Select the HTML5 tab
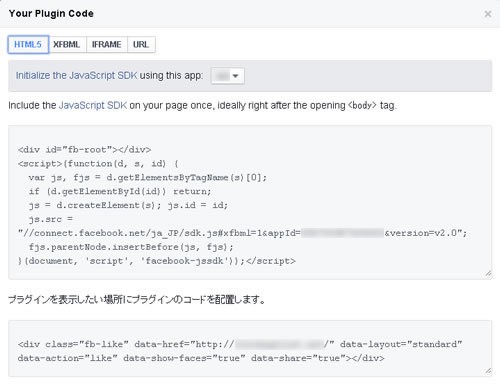Screen dimensions: 500x391 28,44
